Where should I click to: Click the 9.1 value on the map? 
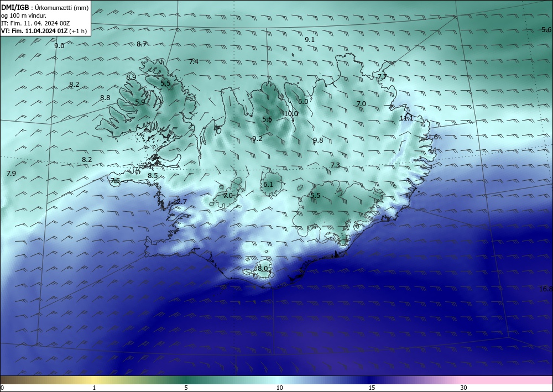309,40
